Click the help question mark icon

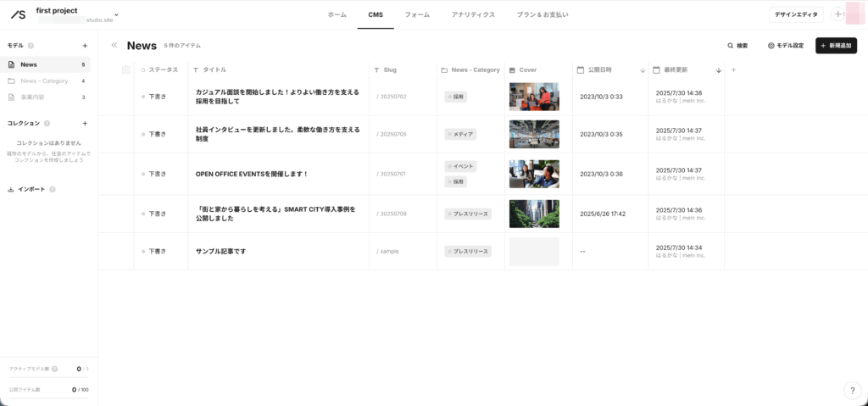852,391
